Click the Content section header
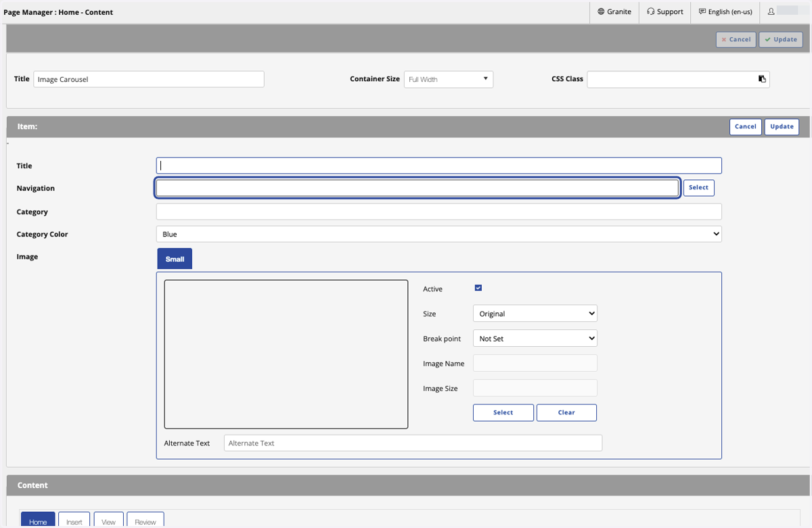The width and height of the screenshot is (812, 528). click(32, 485)
